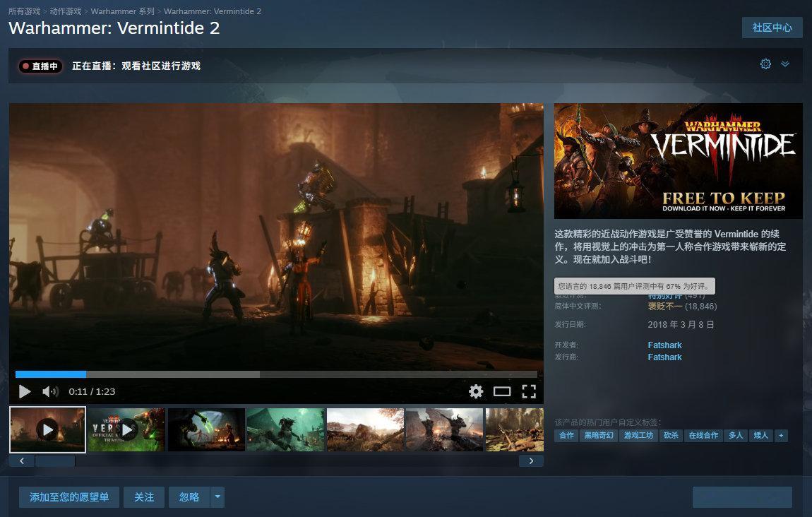Open sixth screenshot thumbnail with armored warrior
812x517 pixels.
click(x=444, y=429)
